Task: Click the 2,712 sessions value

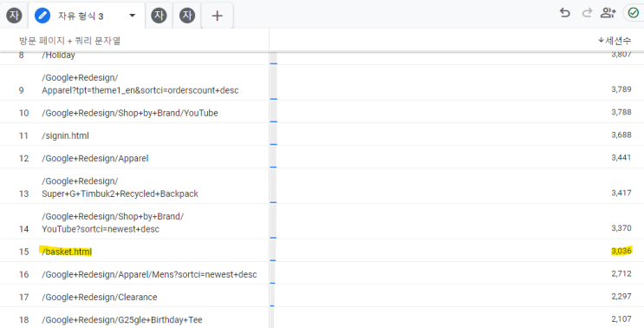Action: [x=621, y=273]
